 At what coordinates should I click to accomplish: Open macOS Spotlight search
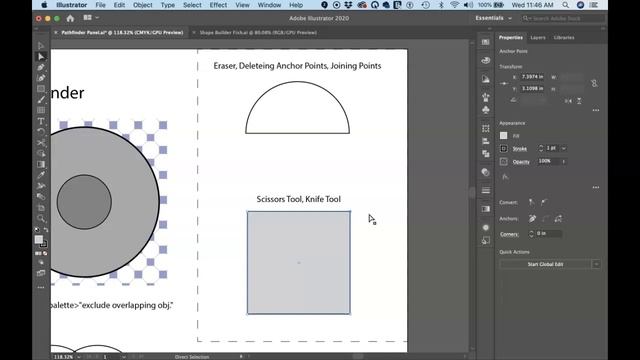pos(565,5)
